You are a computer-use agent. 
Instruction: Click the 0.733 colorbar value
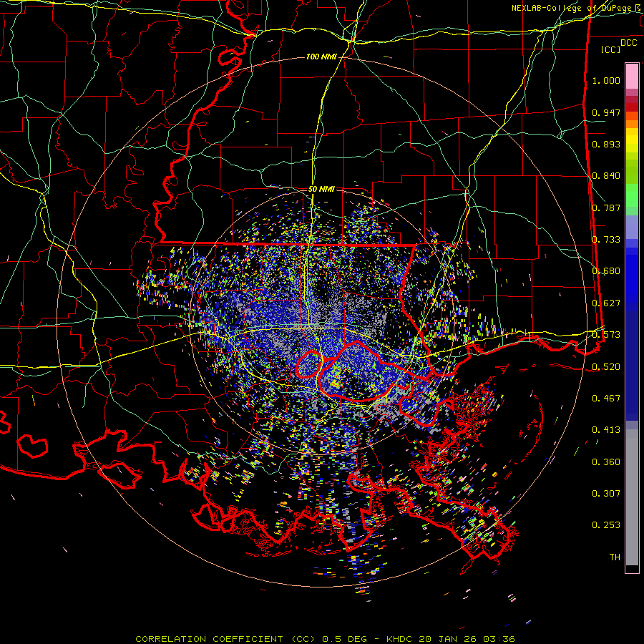pyautogui.click(x=606, y=240)
